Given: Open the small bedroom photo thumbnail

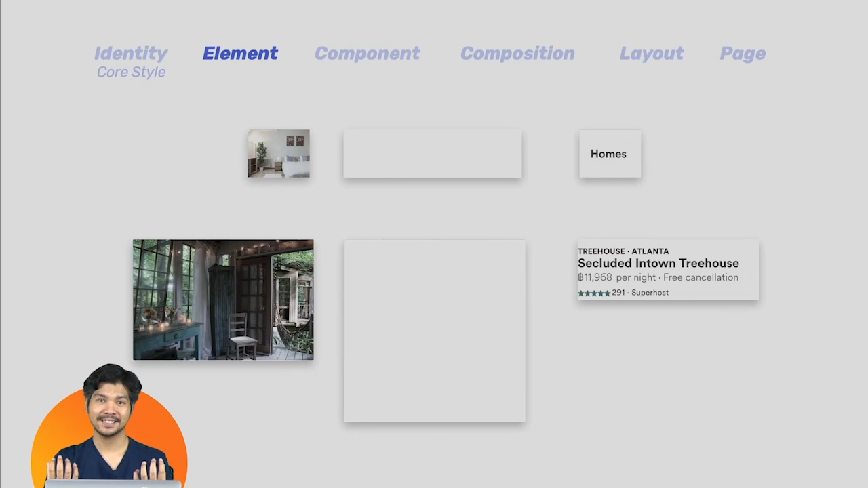Looking at the screenshot, I should pyautogui.click(x=278, y=154).
